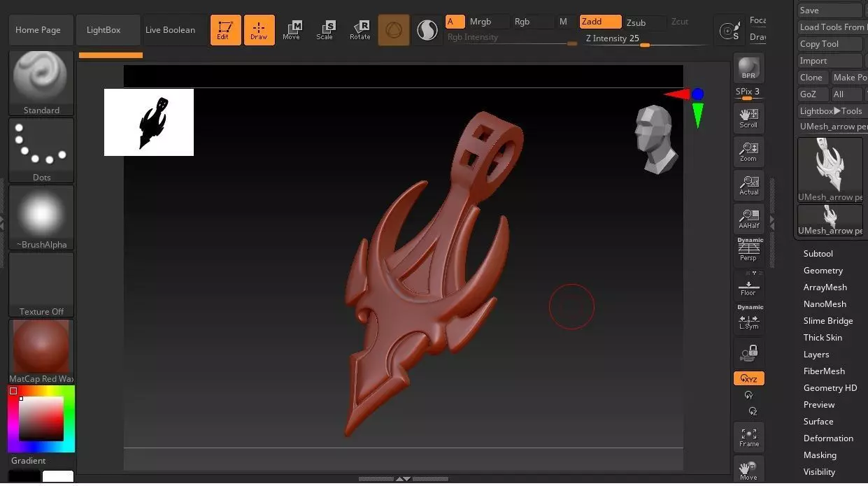Open the Masking section

(820, 455)
